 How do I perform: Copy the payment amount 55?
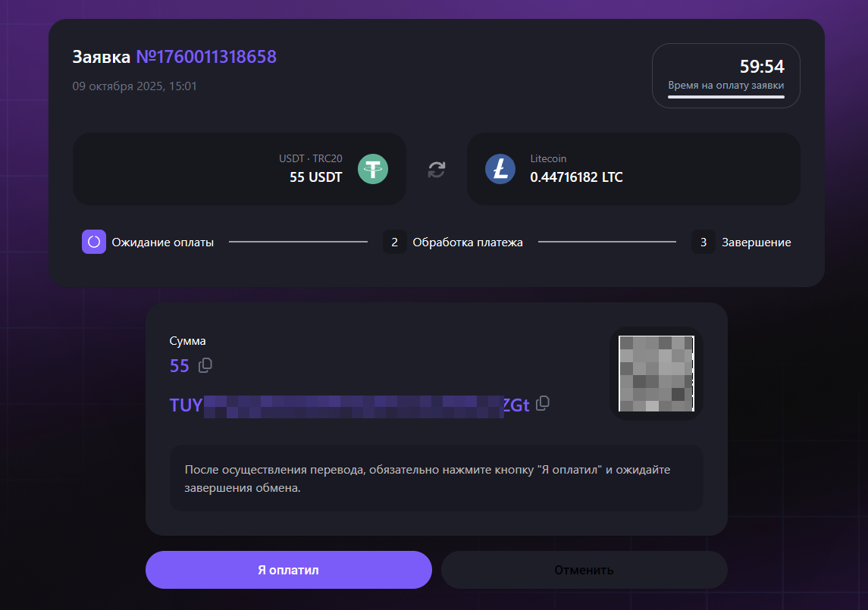click(205, 365)
